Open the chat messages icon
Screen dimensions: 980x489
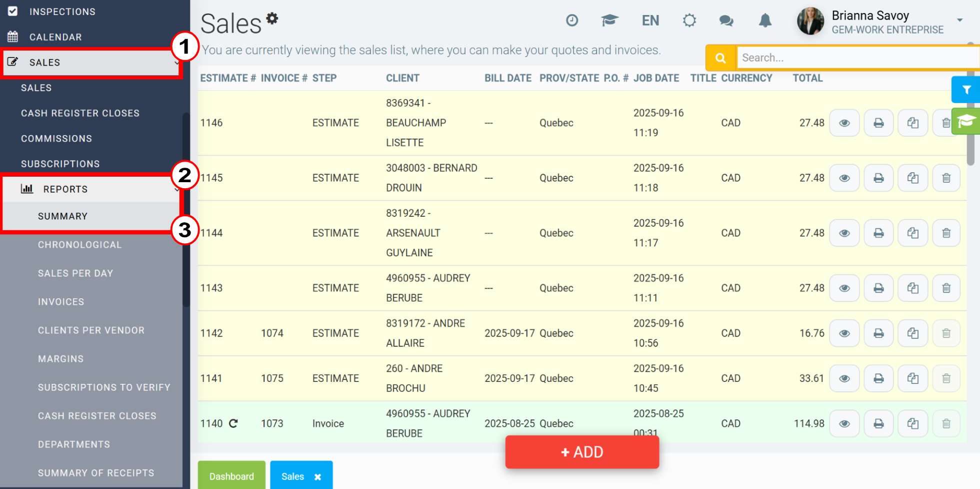click(726, 21)
